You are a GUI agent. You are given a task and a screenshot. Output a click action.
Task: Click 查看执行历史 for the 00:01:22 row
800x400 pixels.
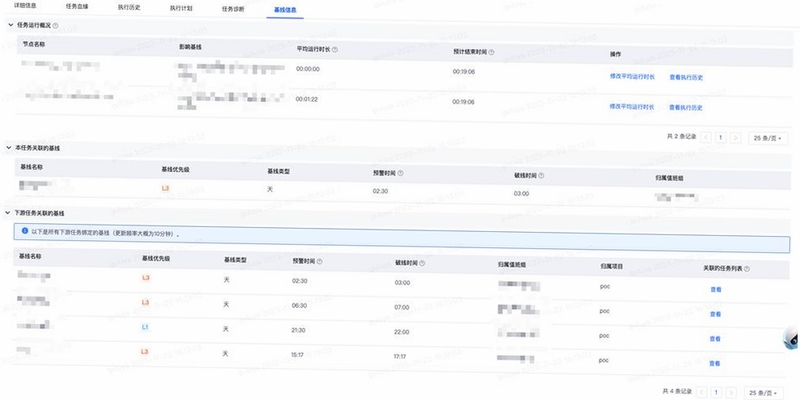coord(686,108)
